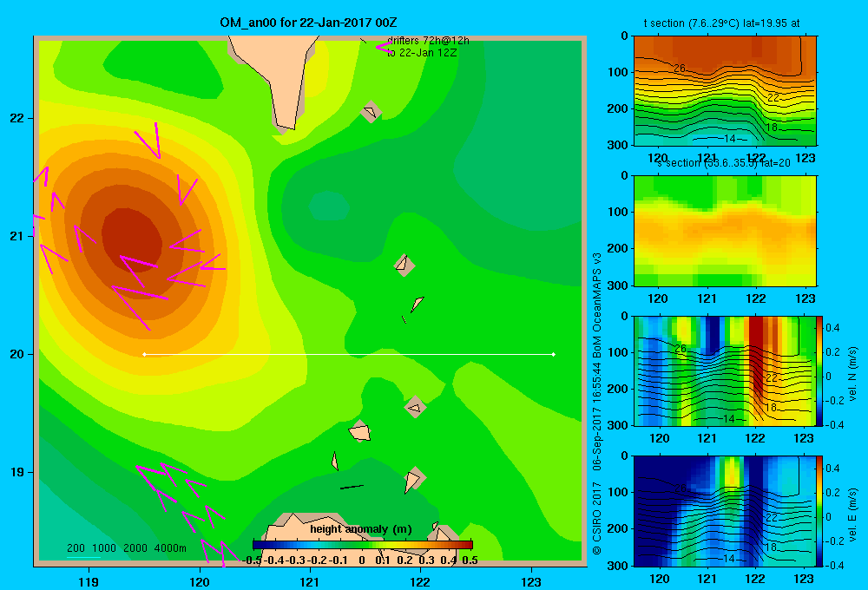868x590 pixels.
Task: Click the '© CSIRO 2017' copyright text
Action: point(597,519)
